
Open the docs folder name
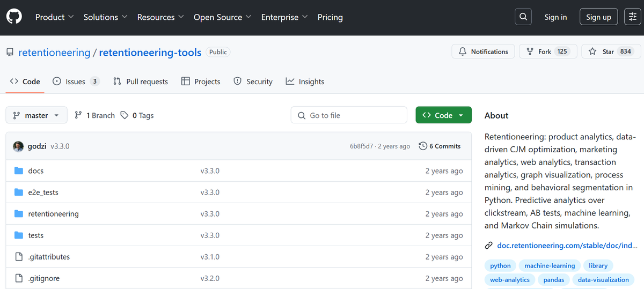pos(36,171)
